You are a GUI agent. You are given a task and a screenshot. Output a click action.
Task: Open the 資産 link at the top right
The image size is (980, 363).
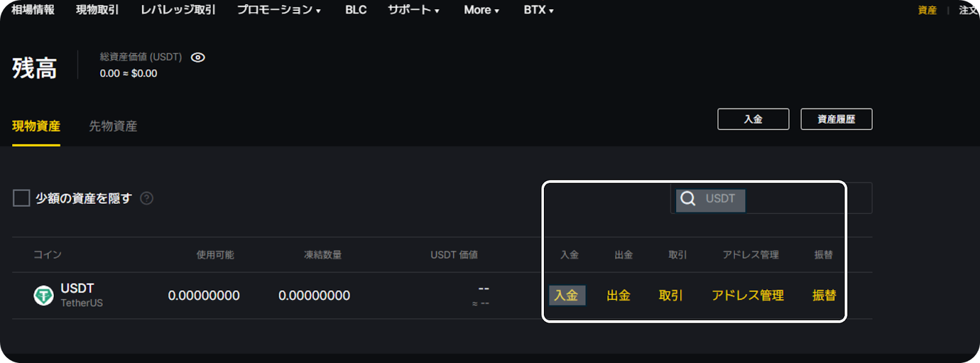[927, 10]
